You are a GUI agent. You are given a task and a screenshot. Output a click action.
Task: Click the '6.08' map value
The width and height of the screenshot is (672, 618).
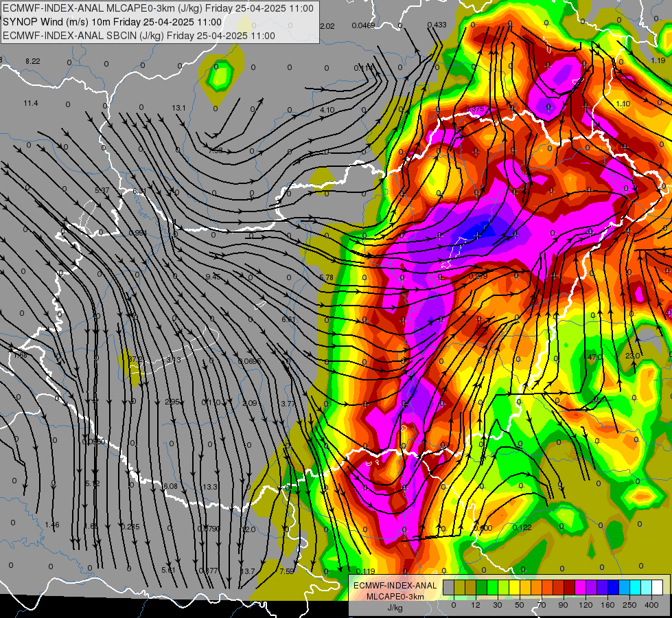[170, 486]
